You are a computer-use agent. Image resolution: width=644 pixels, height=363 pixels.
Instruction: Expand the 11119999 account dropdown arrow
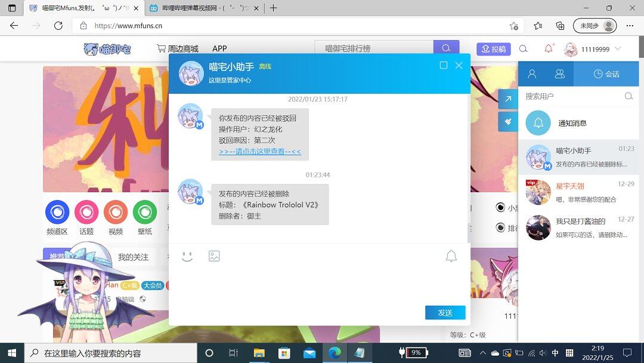pos(618,49)
